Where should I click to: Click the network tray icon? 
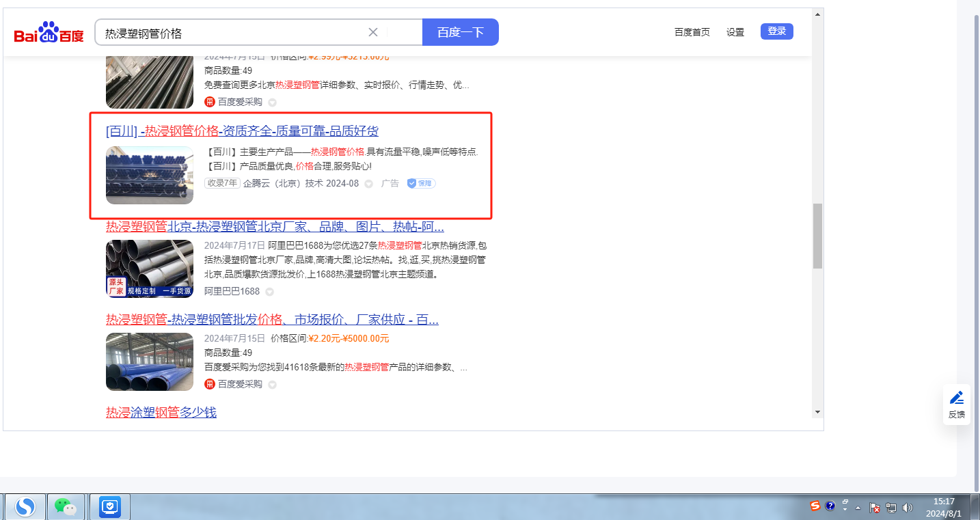click(891, 508)
